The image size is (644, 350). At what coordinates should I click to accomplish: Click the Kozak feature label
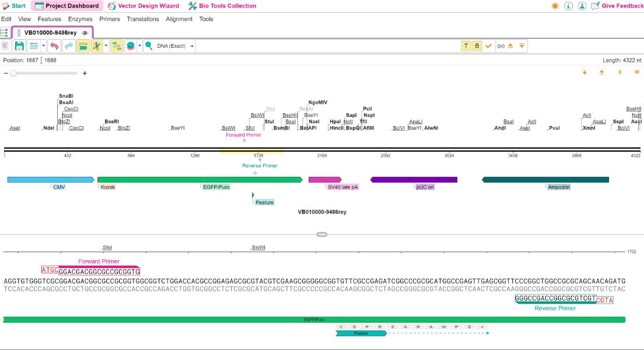(x=108, y=187)
